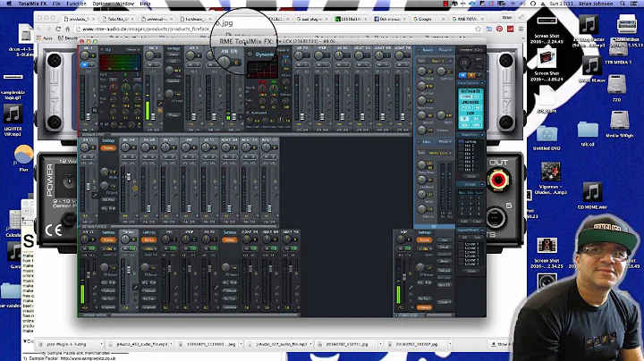This screenshot has height=361, width=644.
Task: Toggle the EQ on button for input AN 1
Action: pos(102,50)
